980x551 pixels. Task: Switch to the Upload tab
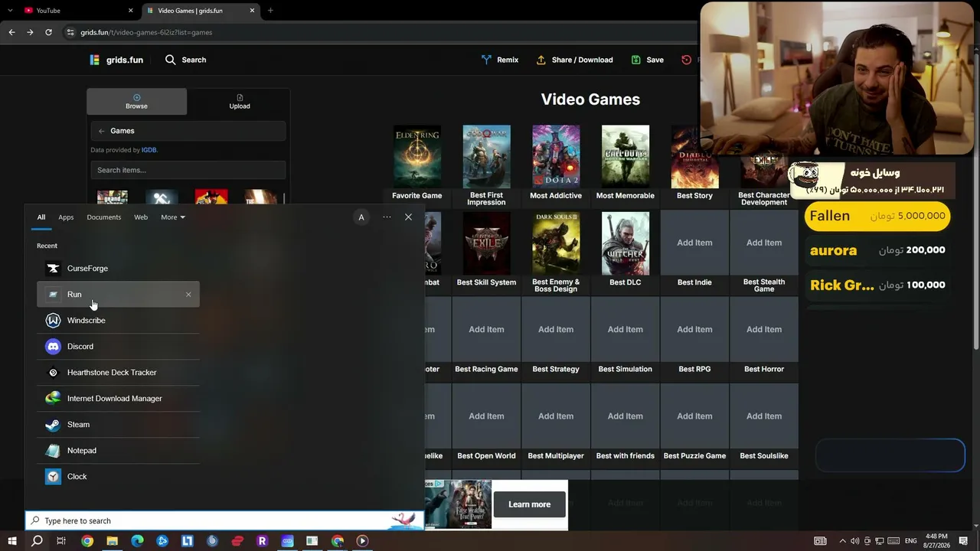[x=240, y=102]
